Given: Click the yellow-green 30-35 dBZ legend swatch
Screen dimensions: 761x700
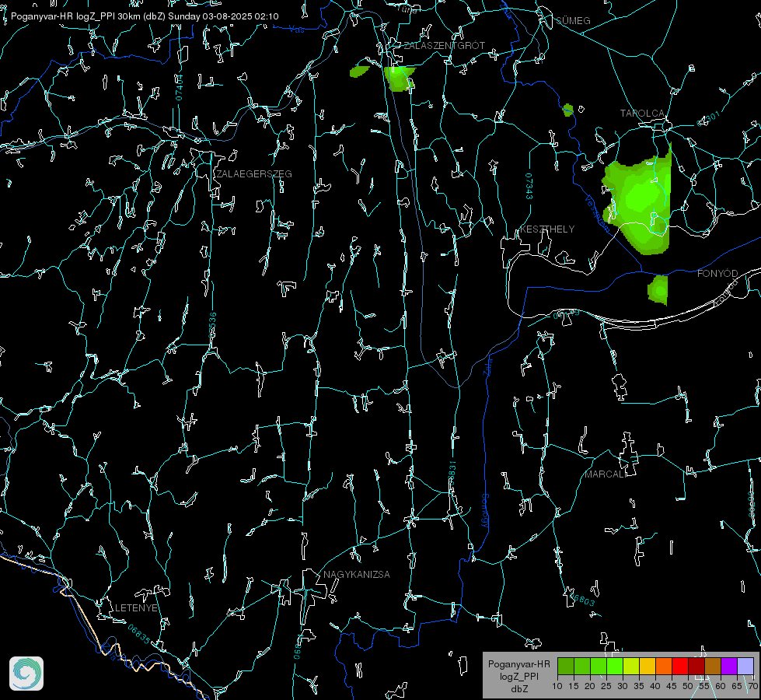Looking at the screenshot, I should (631, 666).
